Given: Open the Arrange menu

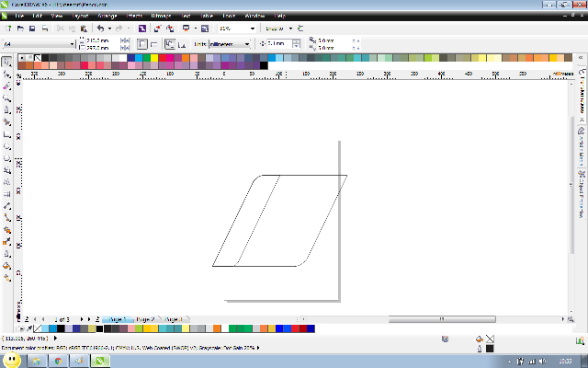Looking at the screenshot, I should pos(107,16).
